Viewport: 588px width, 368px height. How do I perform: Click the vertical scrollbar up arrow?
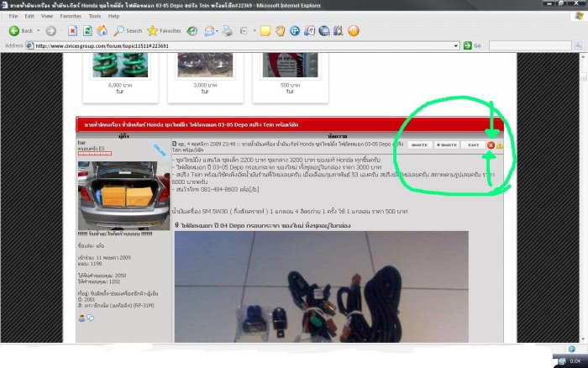(x=583, y=56)
